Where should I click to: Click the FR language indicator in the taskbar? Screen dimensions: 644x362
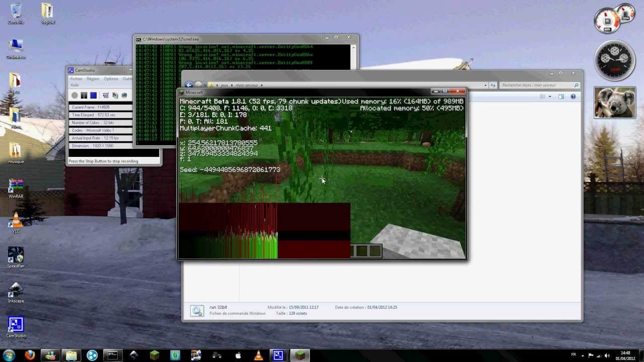point(574,354)
